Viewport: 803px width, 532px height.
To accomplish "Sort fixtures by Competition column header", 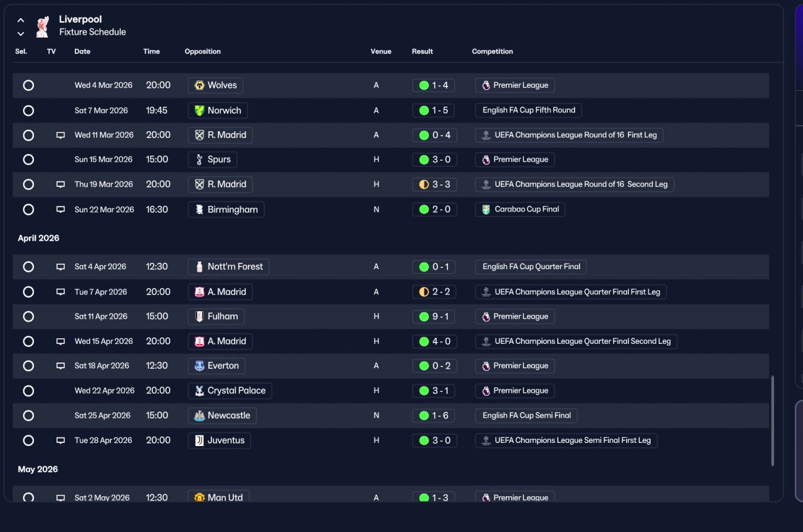I will click(492, 51).
